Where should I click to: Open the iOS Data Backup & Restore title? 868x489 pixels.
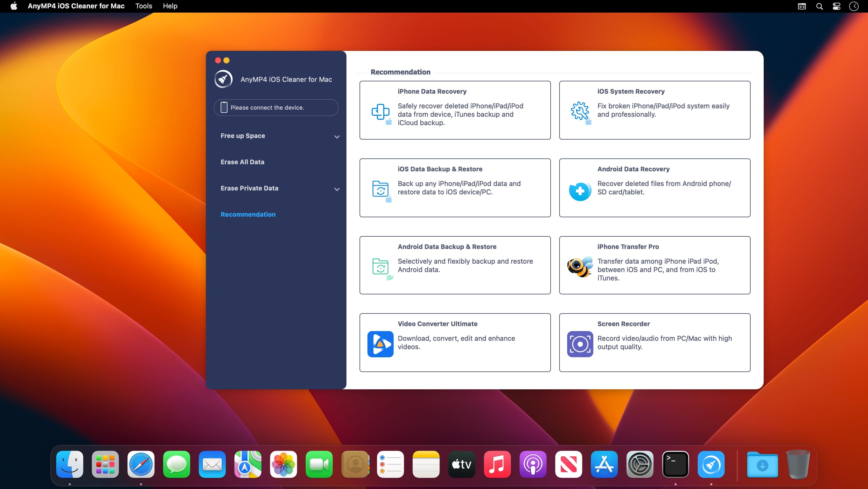440,169
